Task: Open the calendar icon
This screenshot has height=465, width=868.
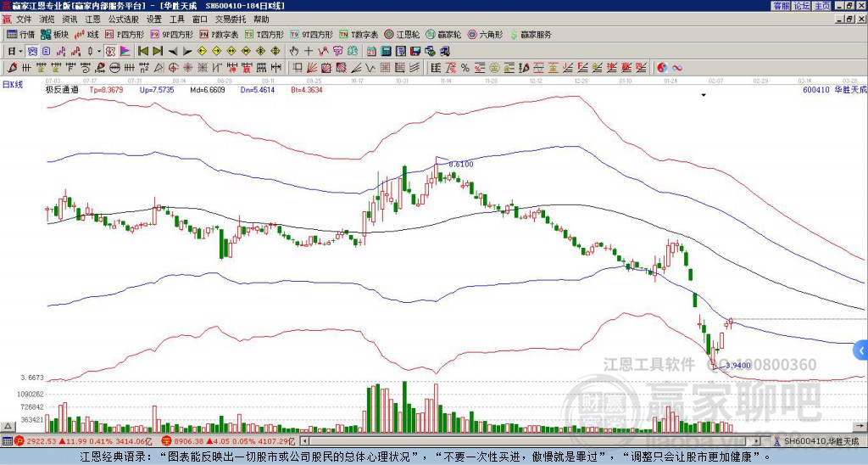Action: pos(371,52)
